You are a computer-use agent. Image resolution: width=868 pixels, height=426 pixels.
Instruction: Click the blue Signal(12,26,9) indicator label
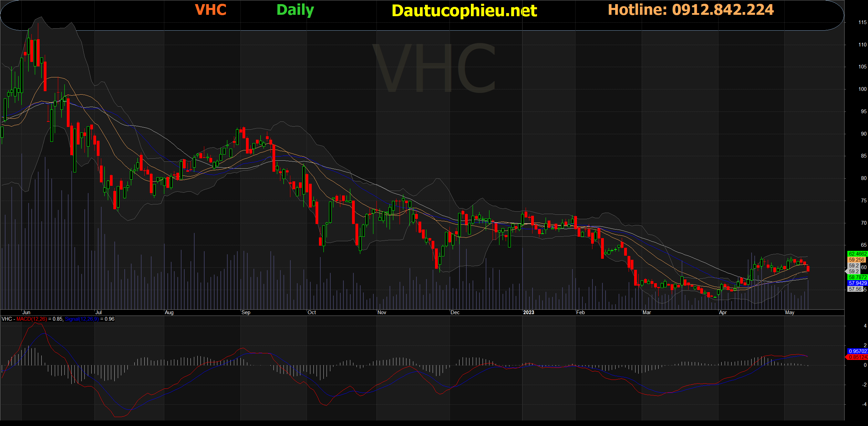(82, 319)
